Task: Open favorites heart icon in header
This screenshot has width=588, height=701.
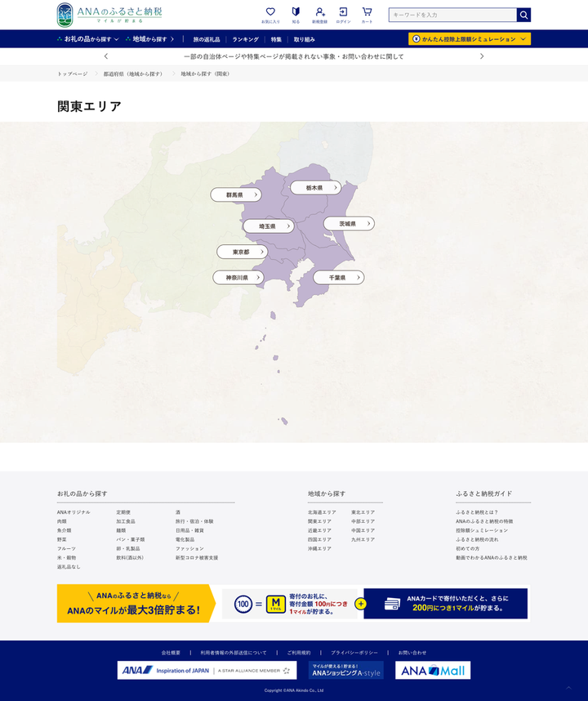Action: 270,15
